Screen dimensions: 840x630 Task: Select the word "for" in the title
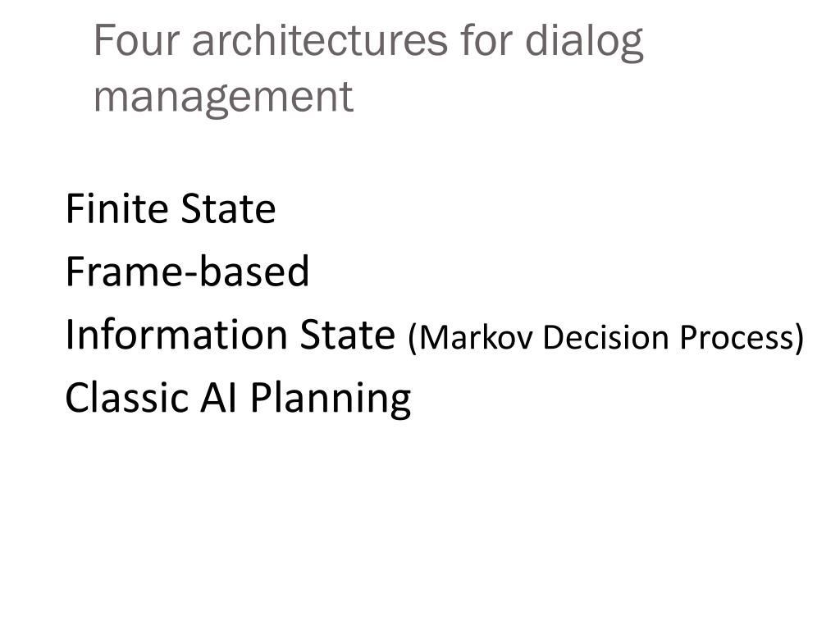pyautogui.click(x=486, y=39)
